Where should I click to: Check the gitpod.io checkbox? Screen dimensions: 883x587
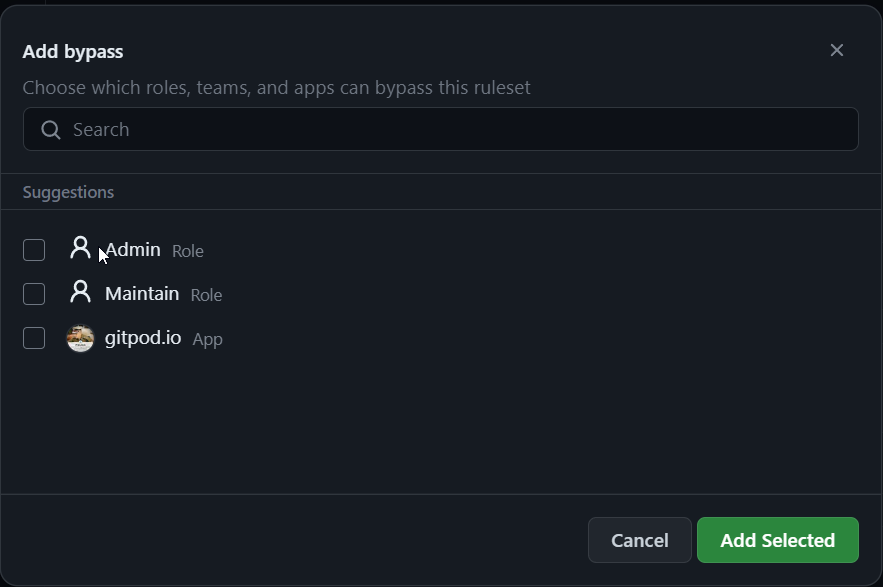click(x=33, y=338)
